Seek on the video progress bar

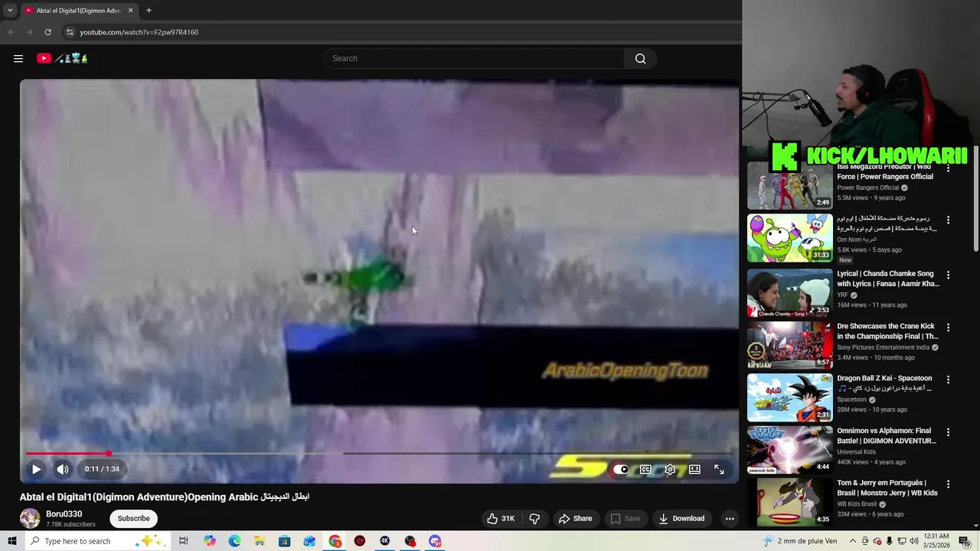point(379,453)
